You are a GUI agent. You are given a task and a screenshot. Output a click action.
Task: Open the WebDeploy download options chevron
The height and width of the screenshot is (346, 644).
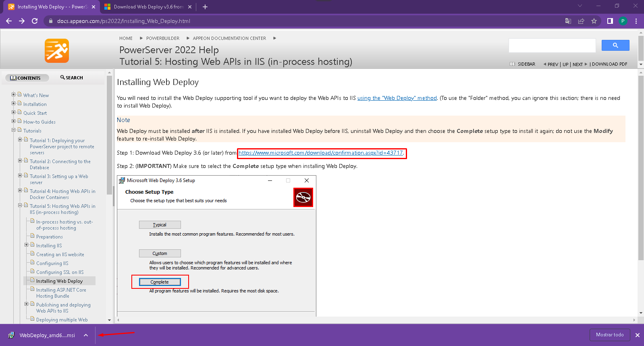[x=86, y=335]
